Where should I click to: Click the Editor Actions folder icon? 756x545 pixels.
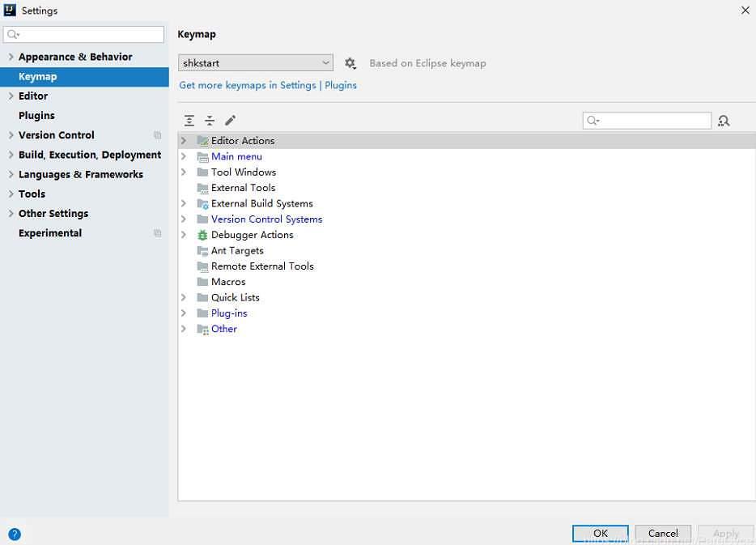[202, 141]
